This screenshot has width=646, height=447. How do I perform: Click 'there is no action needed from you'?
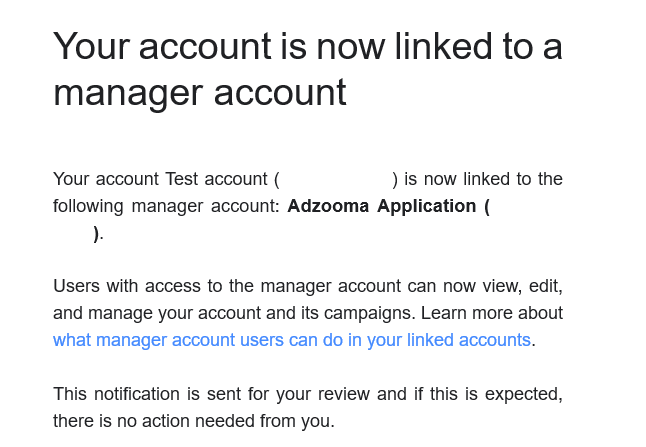(x=194, y=421)
